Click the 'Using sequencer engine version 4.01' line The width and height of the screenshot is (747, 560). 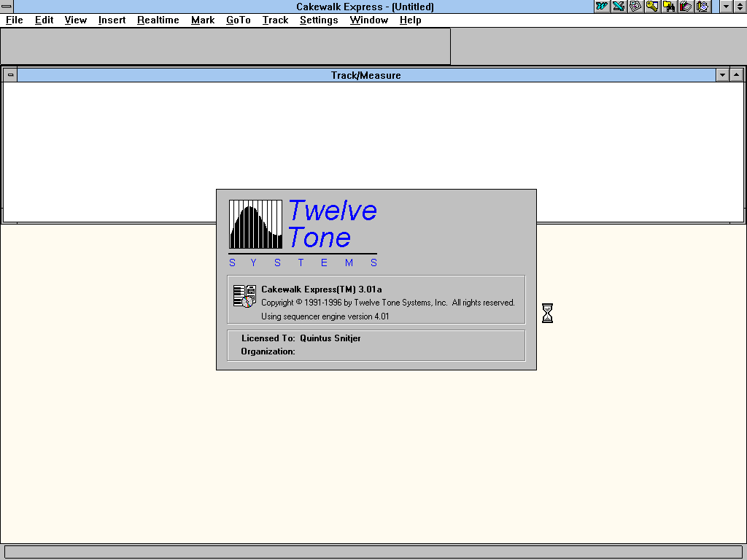coord(325,316)
